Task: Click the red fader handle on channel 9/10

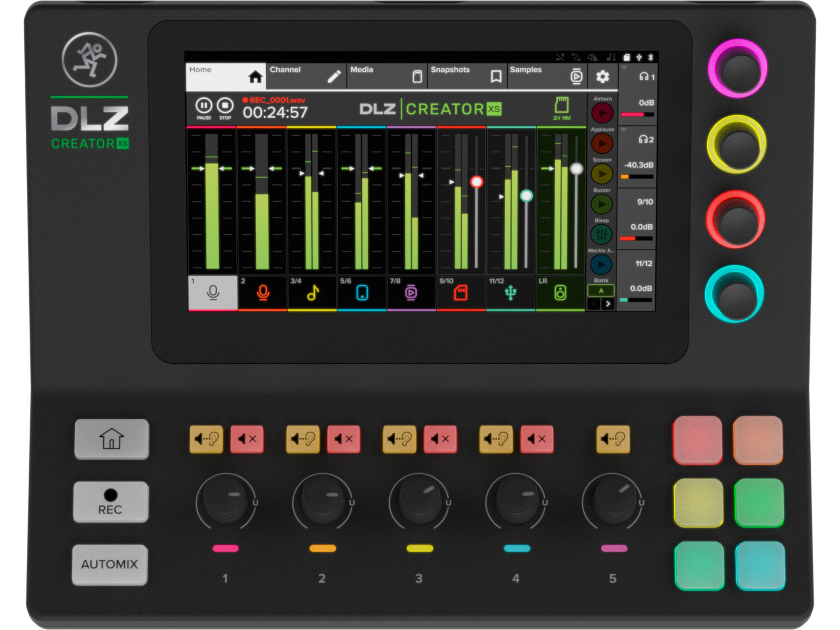Action: tap(476, 182)
